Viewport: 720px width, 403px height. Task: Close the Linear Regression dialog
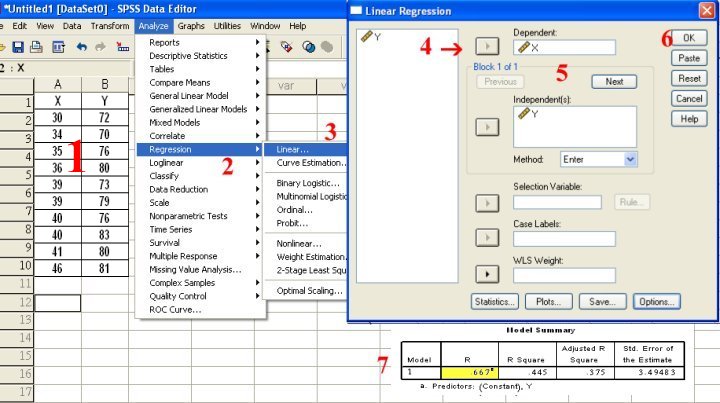click(706, 11)
